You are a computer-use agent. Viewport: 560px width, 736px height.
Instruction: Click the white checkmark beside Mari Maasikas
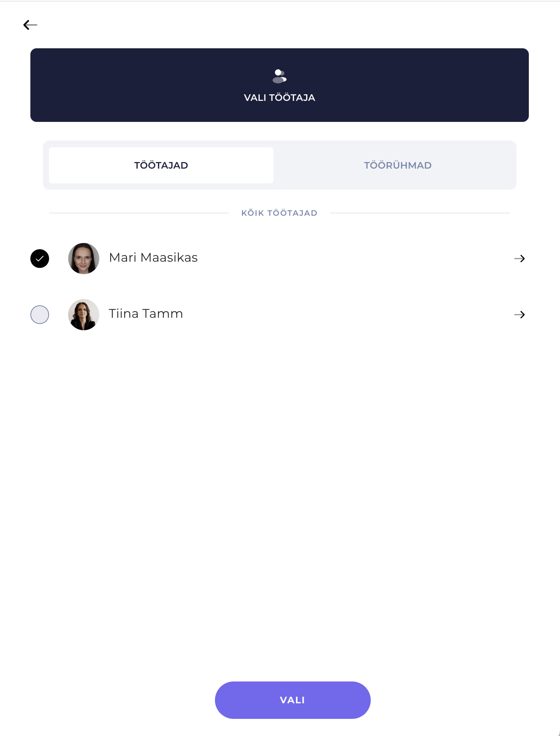[x=40, y=259]
